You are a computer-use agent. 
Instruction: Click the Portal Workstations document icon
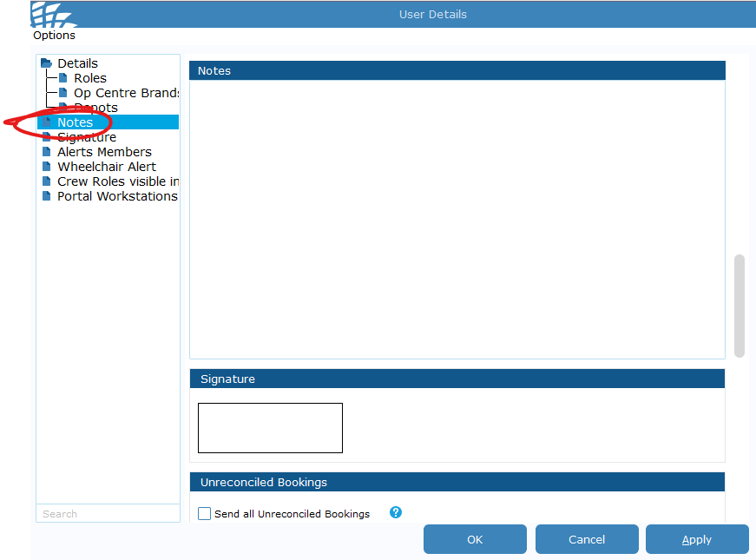47,196
